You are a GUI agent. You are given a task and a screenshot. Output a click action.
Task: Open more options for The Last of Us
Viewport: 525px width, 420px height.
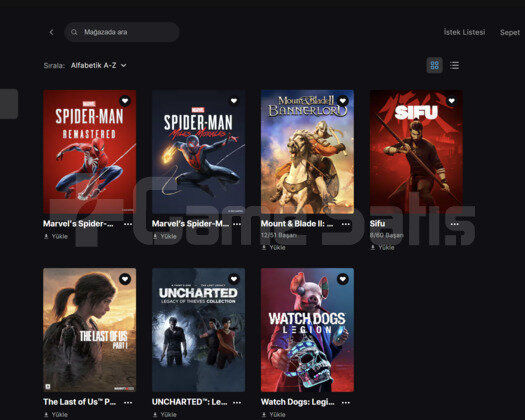[128, 402]
